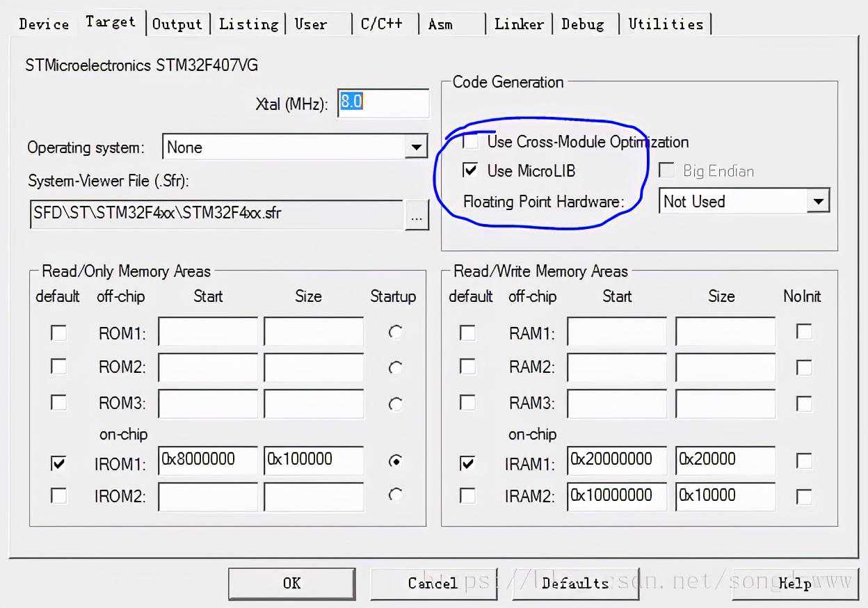Toggle the IROM1 default checkbox
Image resolution: width=868 pixels, height=608 pixels.
pyautogui.click(x=59, y=462)
